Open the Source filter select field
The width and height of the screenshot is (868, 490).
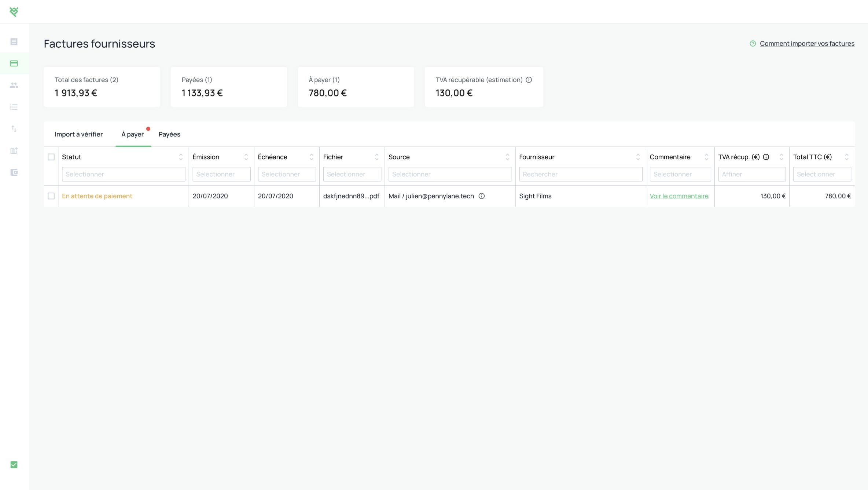[450, 174]
